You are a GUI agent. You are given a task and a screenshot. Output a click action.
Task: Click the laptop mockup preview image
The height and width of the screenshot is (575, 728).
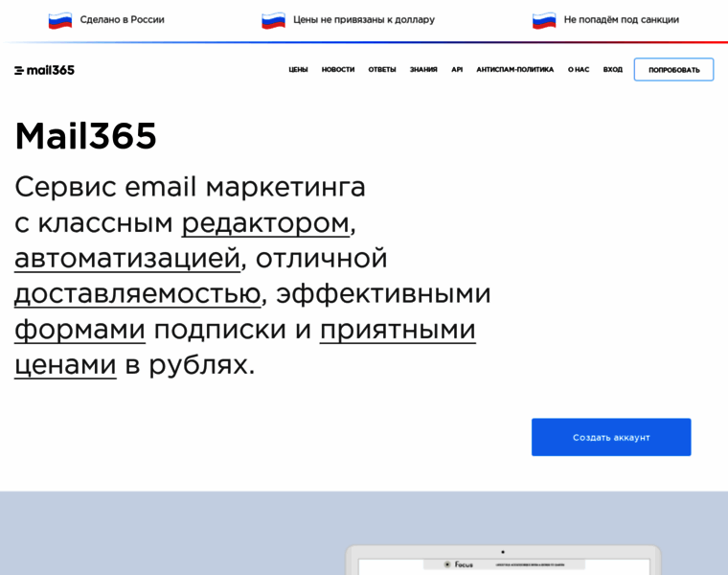point(503,560)
